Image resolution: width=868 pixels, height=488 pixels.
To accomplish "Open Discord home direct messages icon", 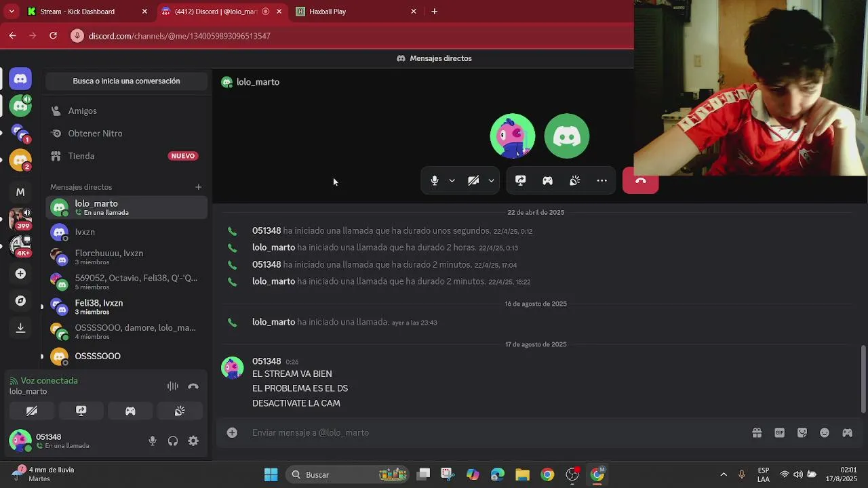I will click(x=20, y=79).
